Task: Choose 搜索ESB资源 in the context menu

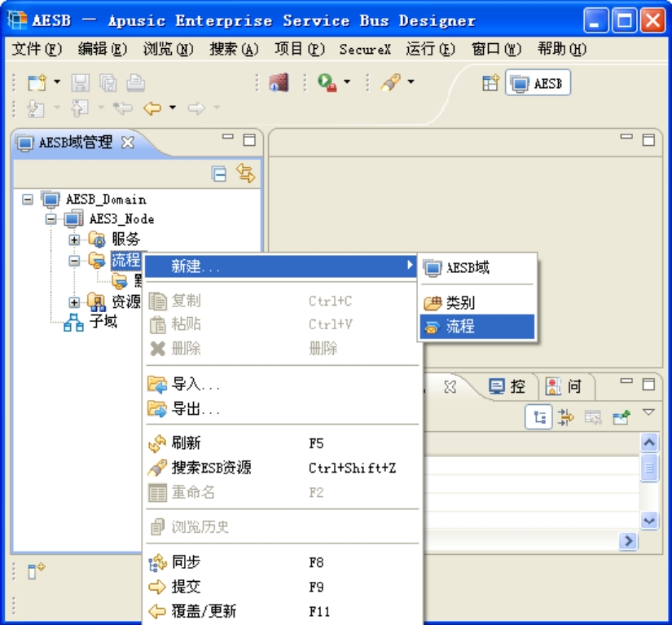Action: tap(283, 468)
